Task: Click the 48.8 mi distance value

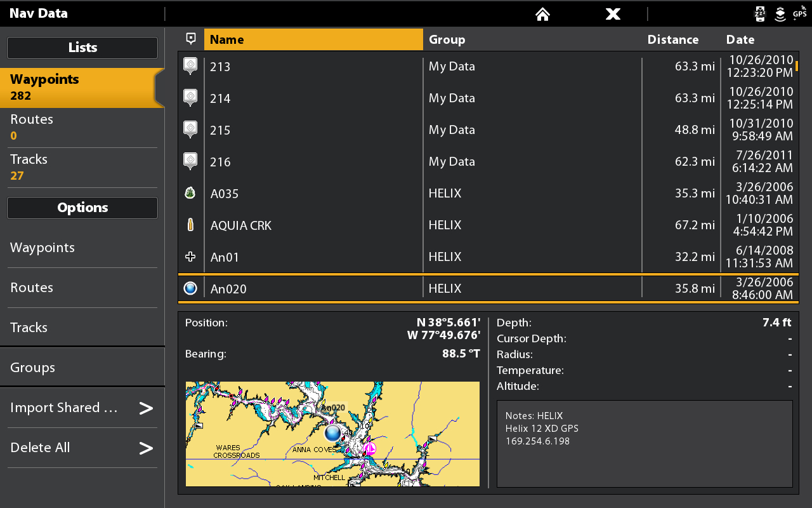Action: click(695, 130)
